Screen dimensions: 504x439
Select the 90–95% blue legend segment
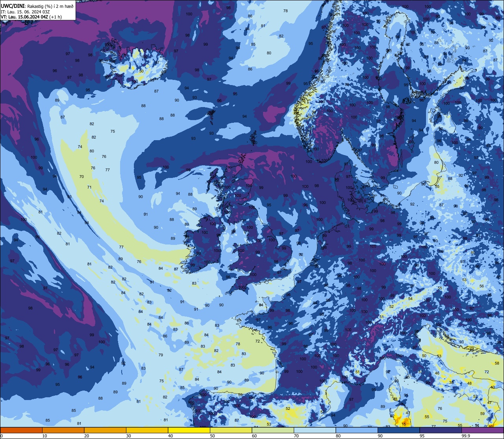pos(398,430)
